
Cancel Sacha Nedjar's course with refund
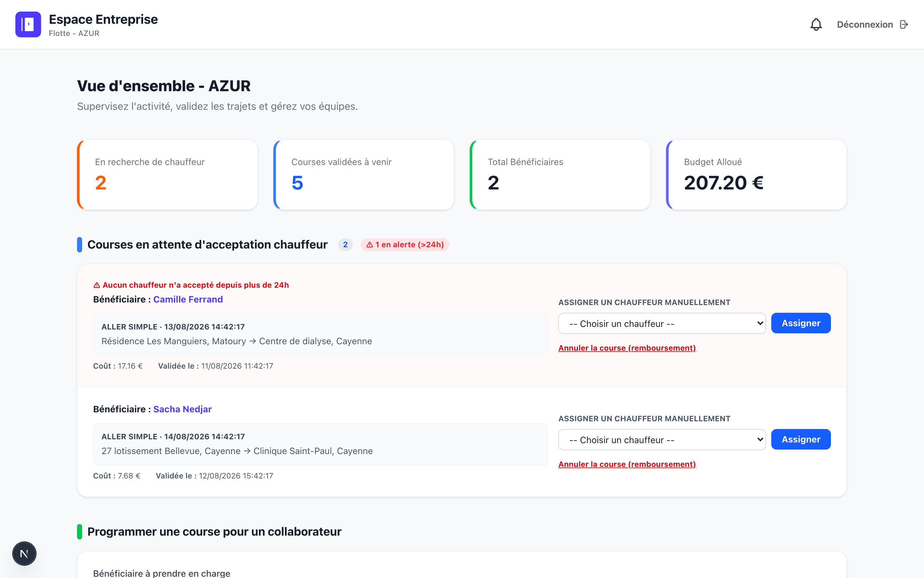pos(627,464)
